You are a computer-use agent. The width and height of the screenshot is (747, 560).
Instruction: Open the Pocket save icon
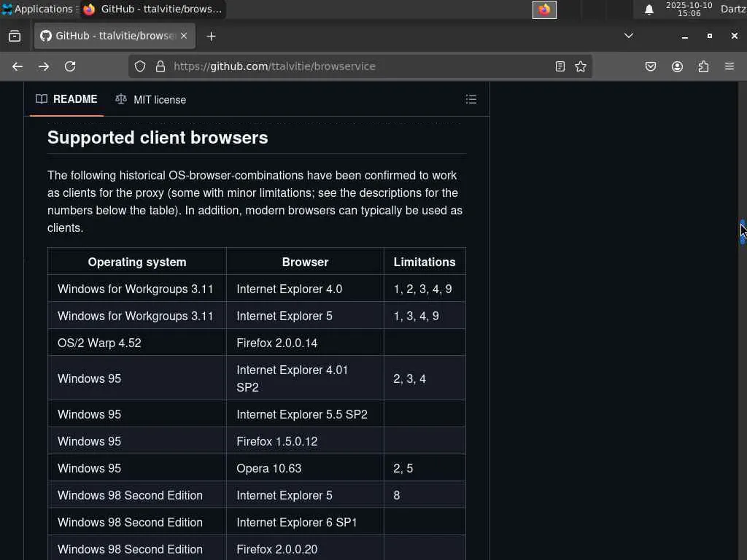650,66
